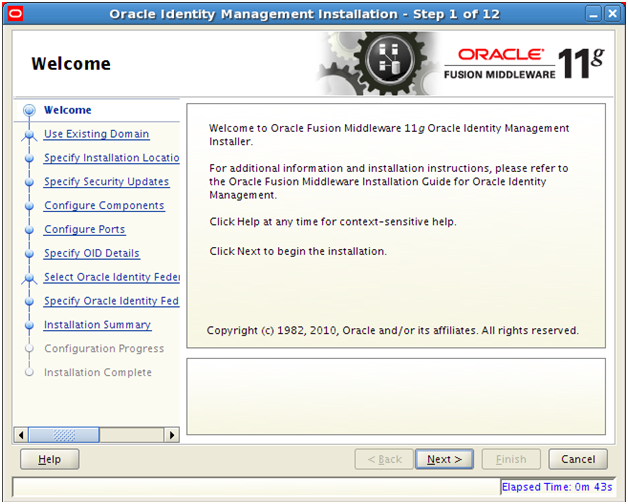Click the Configuration Progress empty bullet
This screenshot has height=504, width=628.
click(29, 349)
